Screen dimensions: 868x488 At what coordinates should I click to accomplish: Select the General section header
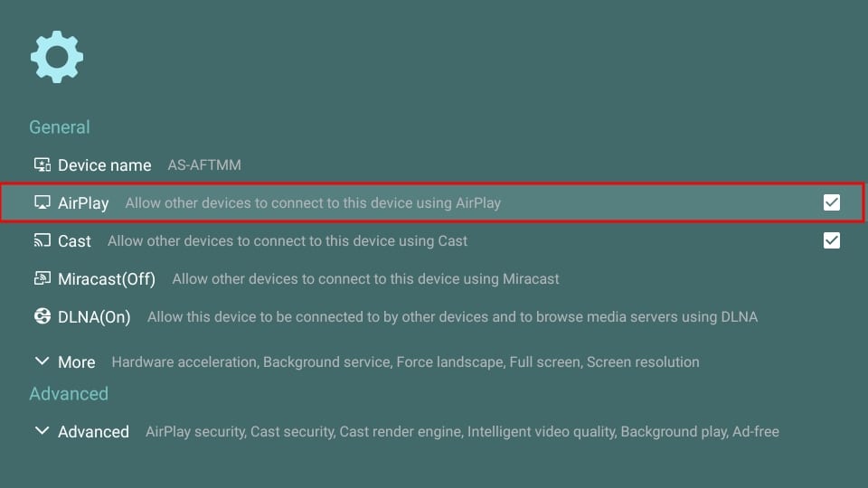pos(60,127)
